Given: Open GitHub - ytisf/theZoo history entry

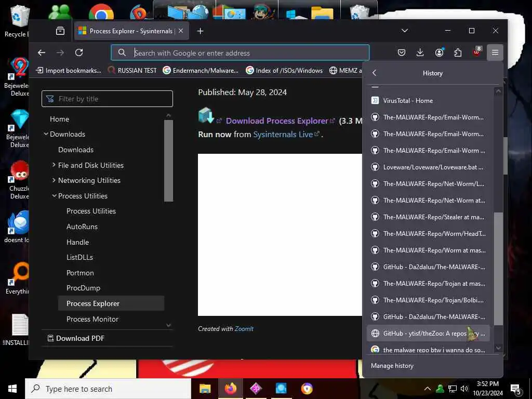Looking at the screenshot, I should coord(428,334).
